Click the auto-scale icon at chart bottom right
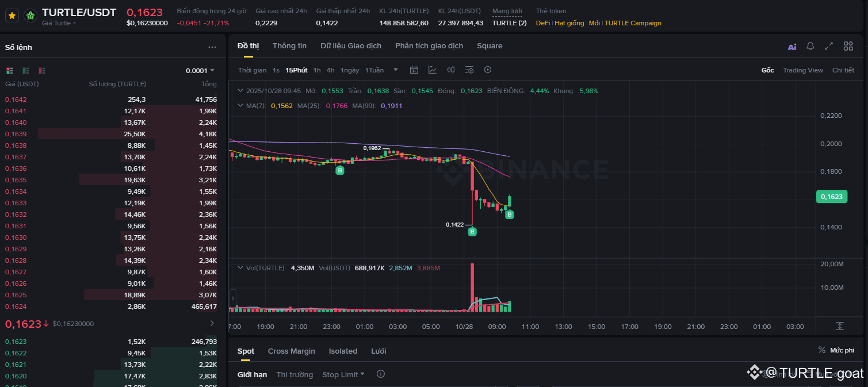The height and width of the screenshot is (387, 868). [839, 326]
